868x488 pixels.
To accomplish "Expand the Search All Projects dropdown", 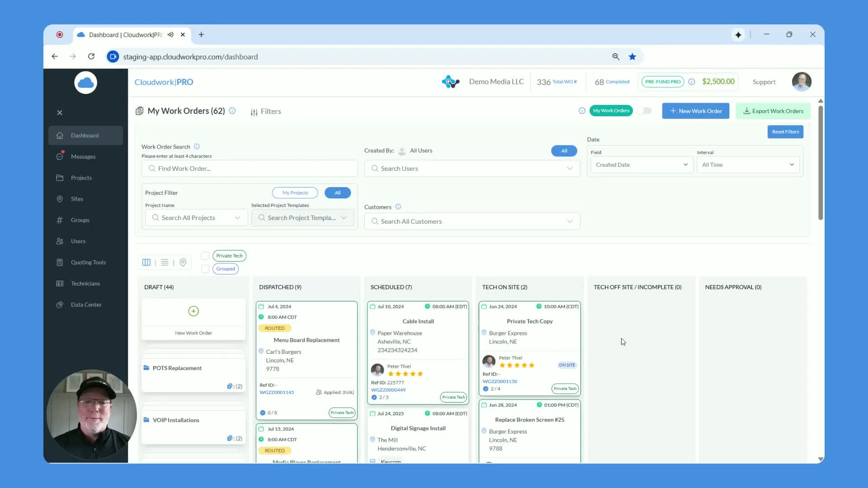I will coord(197,218).
